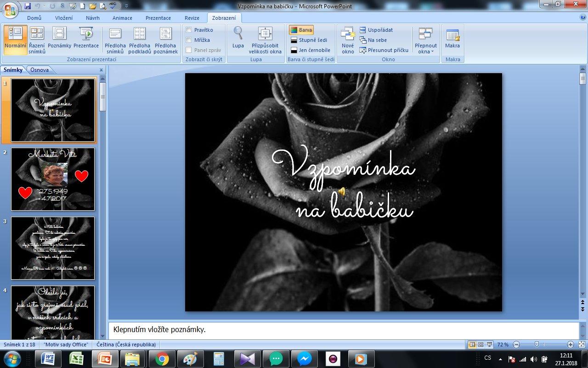Open the slide master (Předloha snímků)
The height and width of the screenshot is (368, 588).
click(x=115, y=40)
